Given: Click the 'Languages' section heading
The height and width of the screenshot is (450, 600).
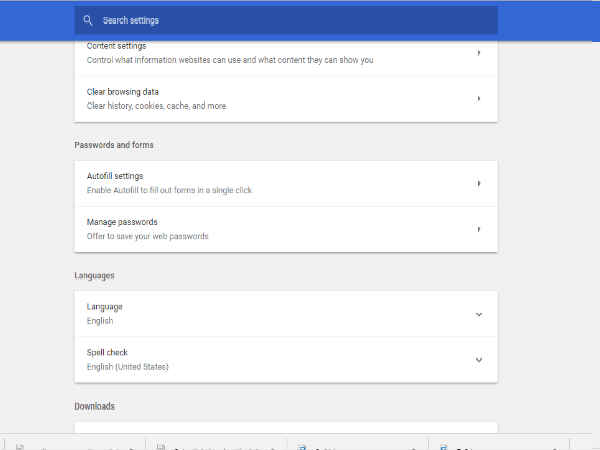Looking at the screenshot, I should click(95, 276).
